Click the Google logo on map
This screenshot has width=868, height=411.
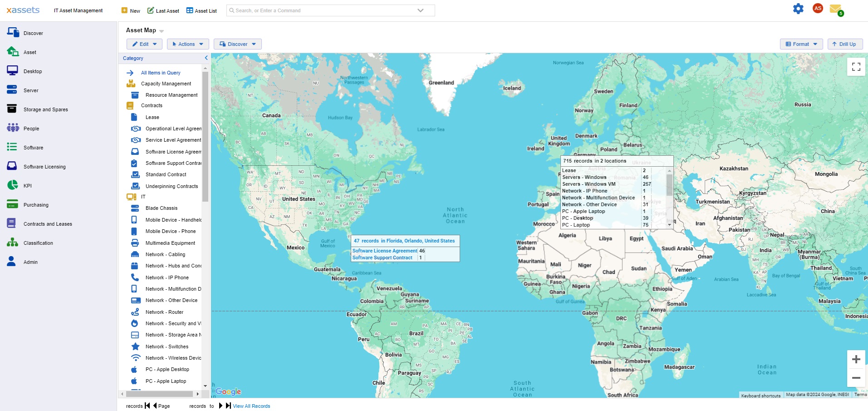(x=228, y=391)
